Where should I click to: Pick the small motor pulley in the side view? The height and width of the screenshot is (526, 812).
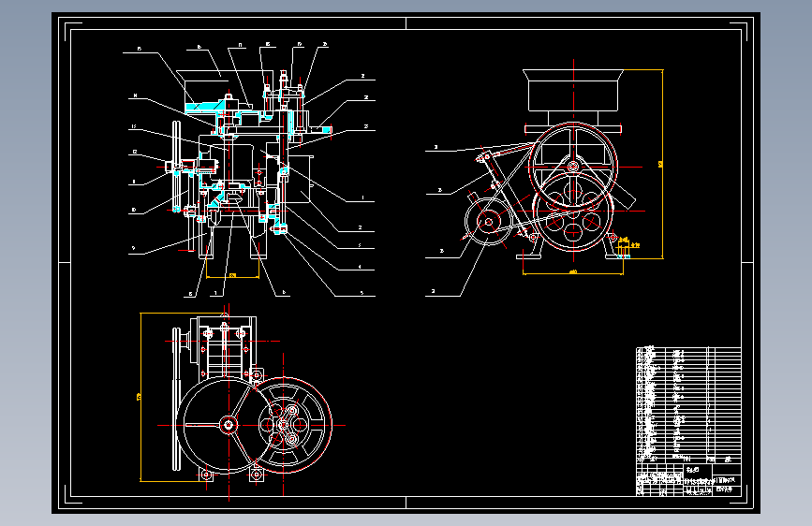[488, 222]
